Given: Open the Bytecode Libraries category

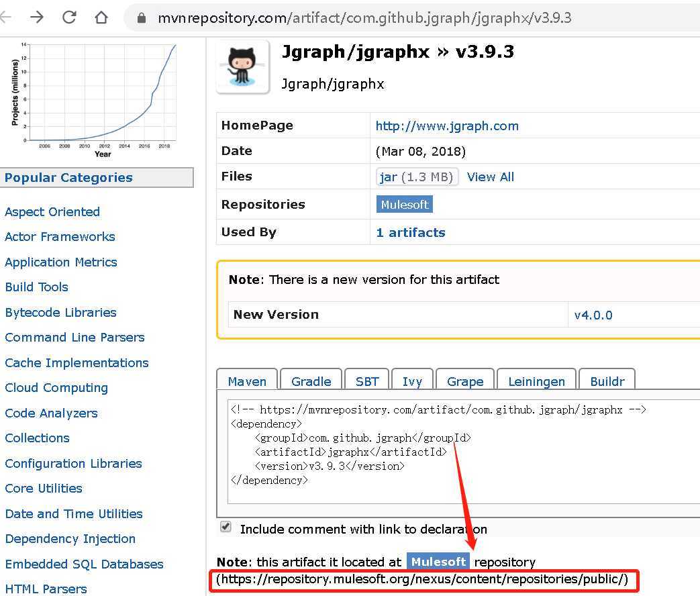Looking at the screenshot, I should (60, 313).
